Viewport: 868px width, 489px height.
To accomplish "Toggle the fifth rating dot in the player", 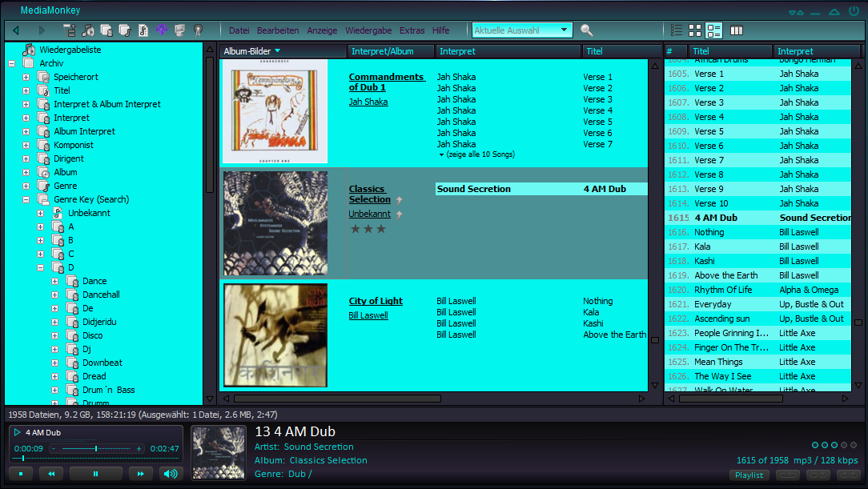I will 854,445.
